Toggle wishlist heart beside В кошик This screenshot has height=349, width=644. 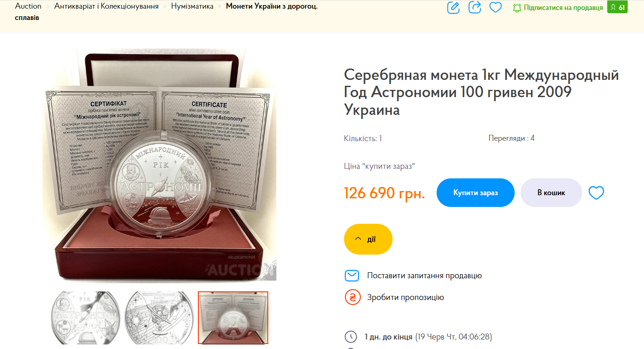[596, 193]
